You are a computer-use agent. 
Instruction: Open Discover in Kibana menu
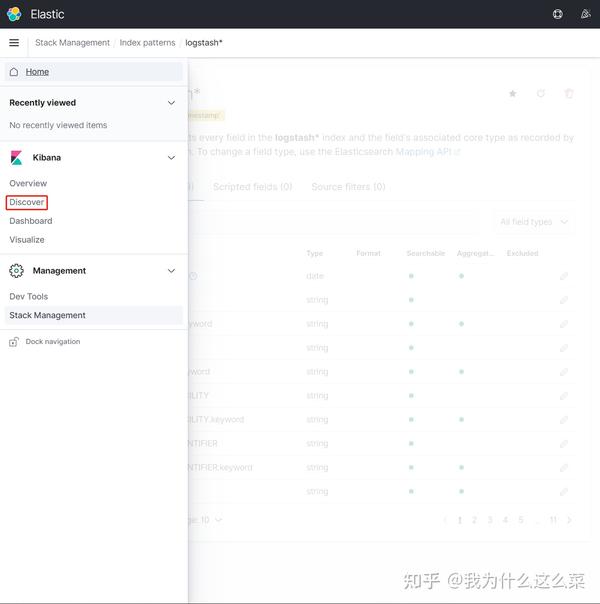[27, 202]
